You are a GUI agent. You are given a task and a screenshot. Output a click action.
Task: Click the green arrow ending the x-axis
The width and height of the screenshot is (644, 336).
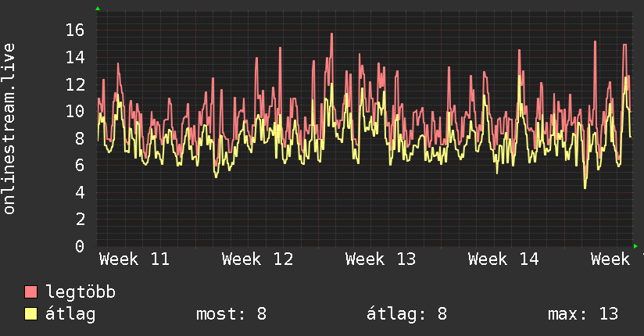point(635,246)
